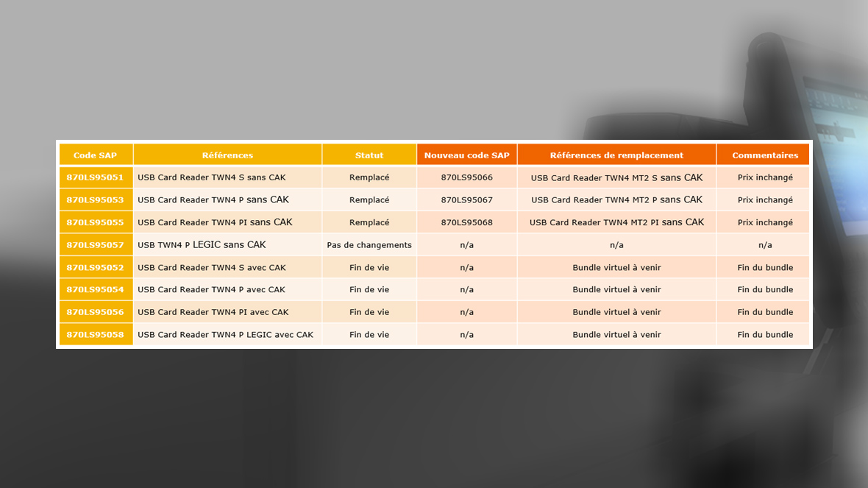Select USB Card Reader TWN4 S avec CAK
Image resolution: width=868 pixels, height=488 pixels.
click(211, 267)
